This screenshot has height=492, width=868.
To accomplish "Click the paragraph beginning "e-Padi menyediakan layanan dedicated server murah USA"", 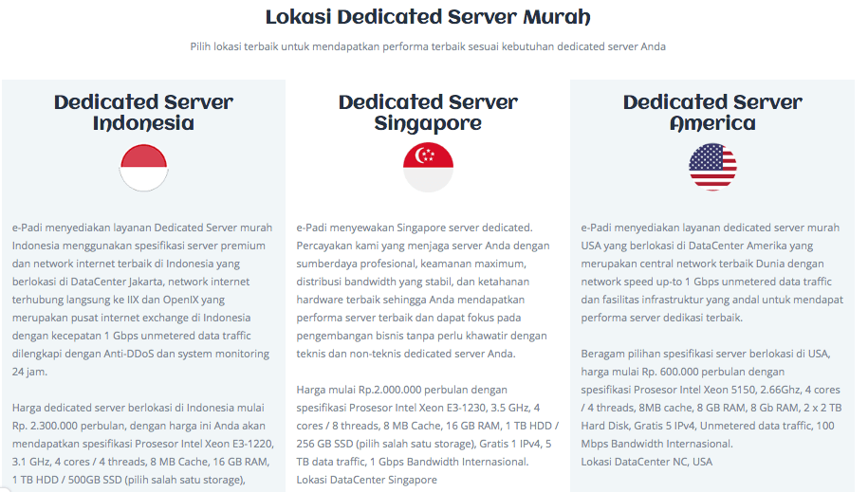I will point(711,272).
